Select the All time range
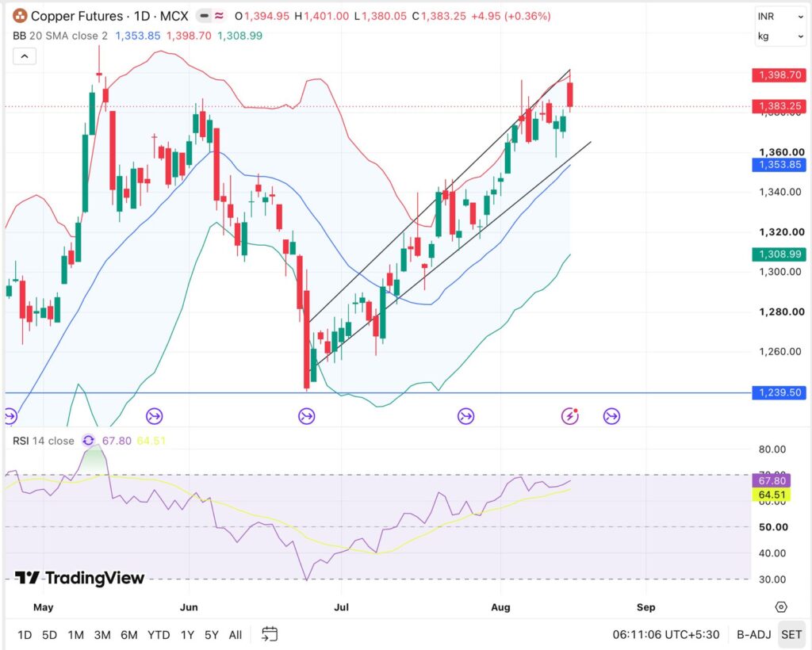Screen dimensions: 812x650 coord(235,634)
